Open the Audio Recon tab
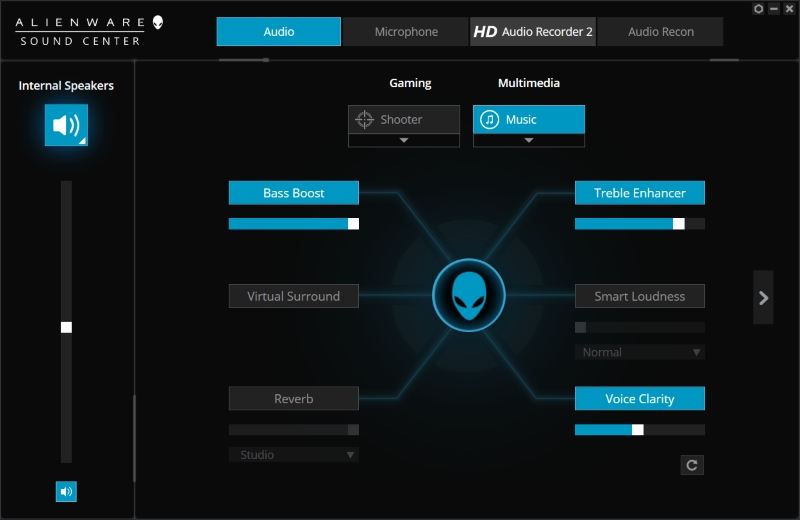 point(660,32)
